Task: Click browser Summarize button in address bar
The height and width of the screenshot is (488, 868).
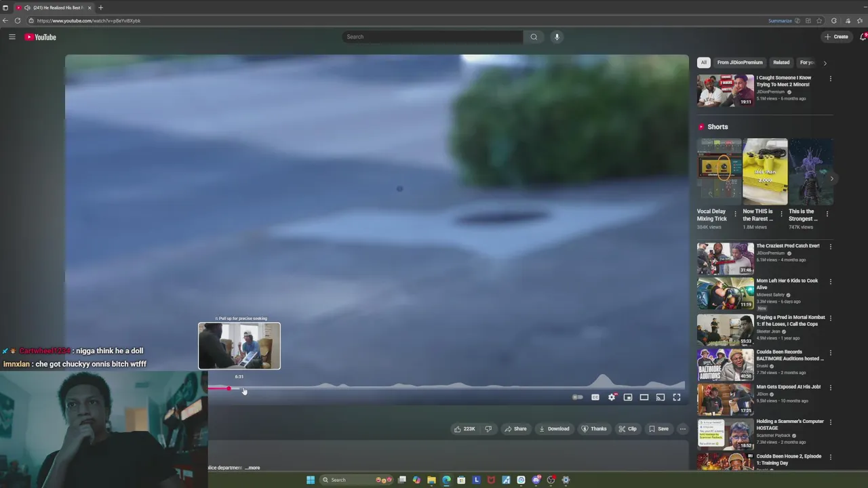Action: (x=780, y=20)
